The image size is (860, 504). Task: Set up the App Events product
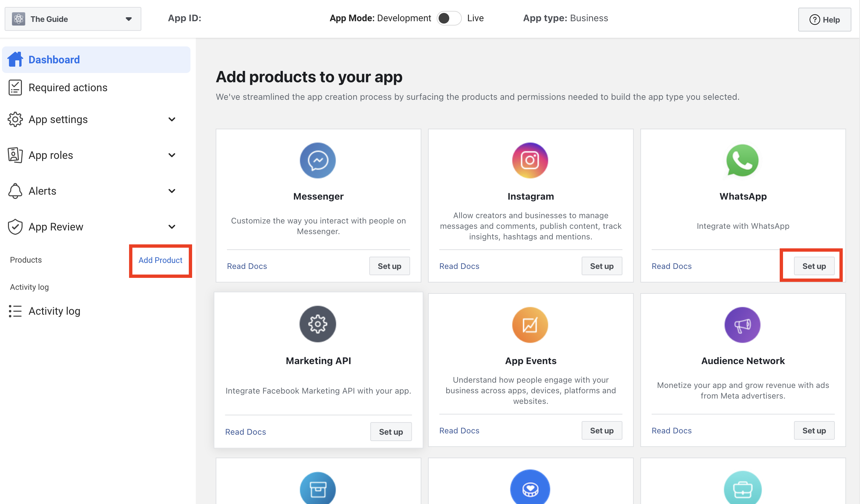[602, 430]
